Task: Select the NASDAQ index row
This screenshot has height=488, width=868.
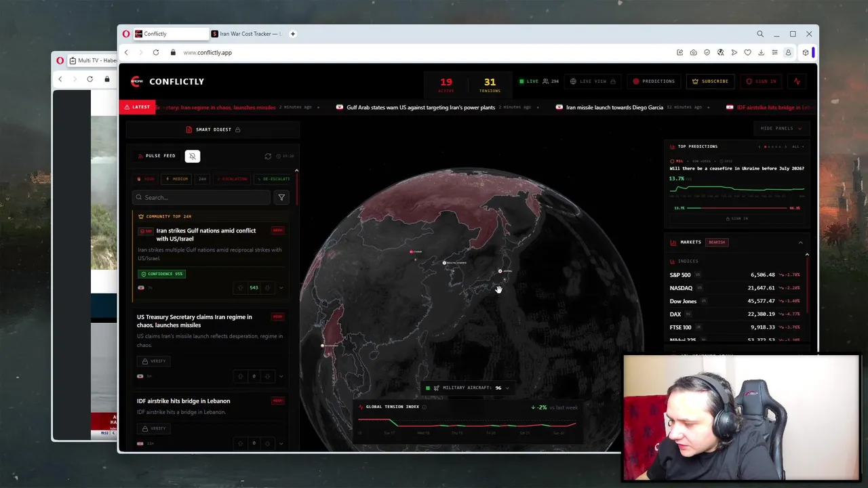Action: click(x=734, y=288)
